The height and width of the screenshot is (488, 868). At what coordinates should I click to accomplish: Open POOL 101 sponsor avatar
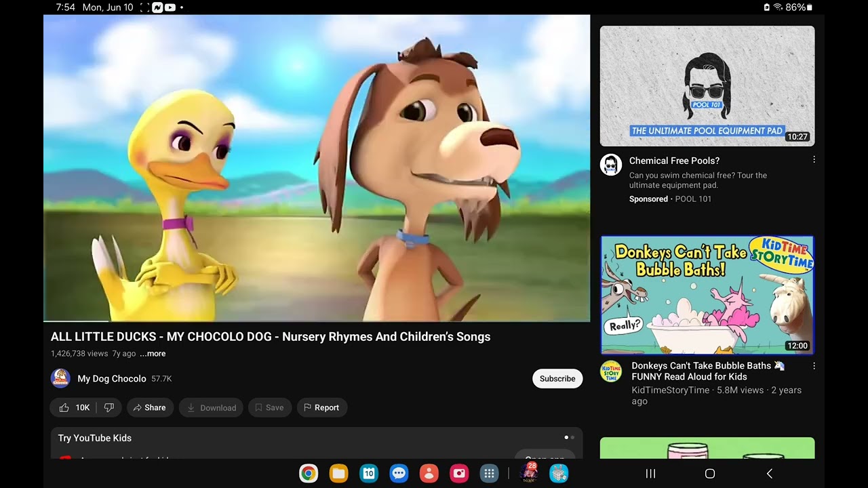[610, 165]
